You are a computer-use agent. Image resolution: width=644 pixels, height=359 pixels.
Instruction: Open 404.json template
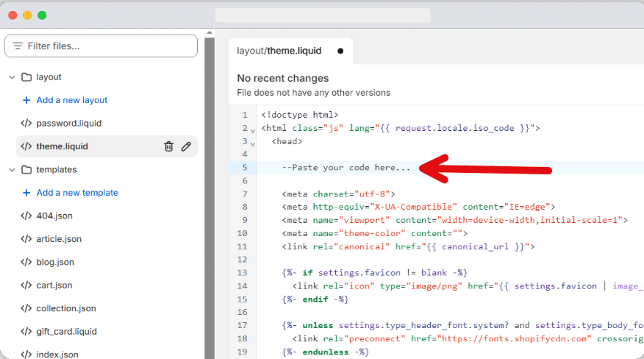(54, 216)
